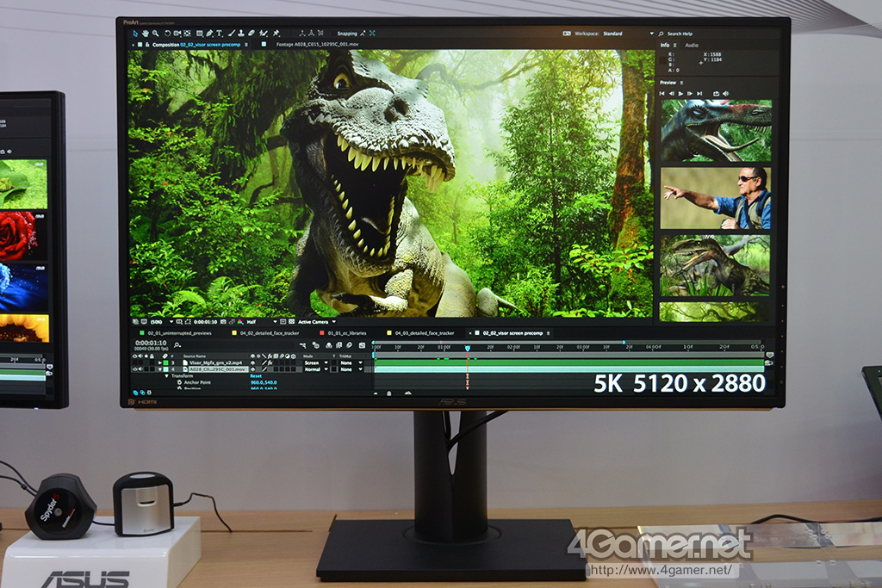Jump to last frame in the Preview panel
882x588 pixels.
pos(699,93)
